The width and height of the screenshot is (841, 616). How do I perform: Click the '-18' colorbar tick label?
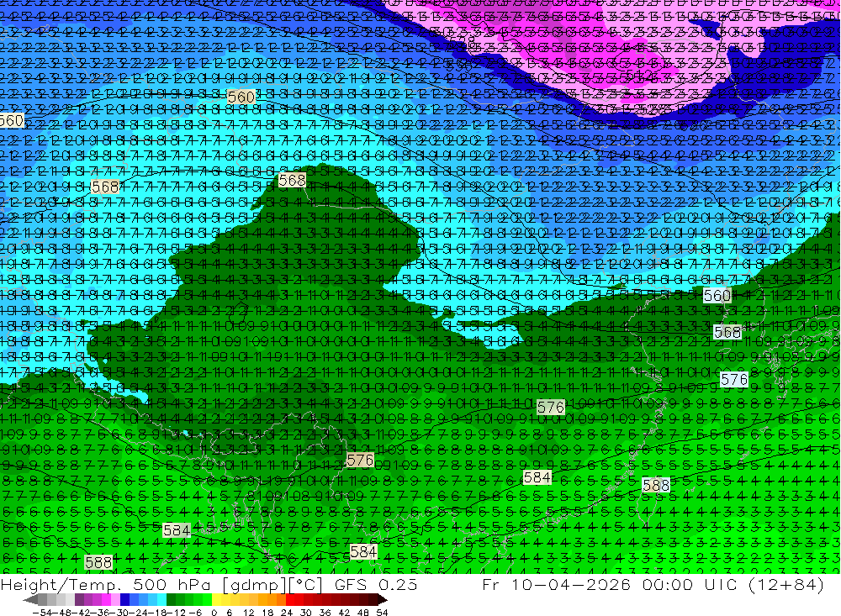(158, 613)
